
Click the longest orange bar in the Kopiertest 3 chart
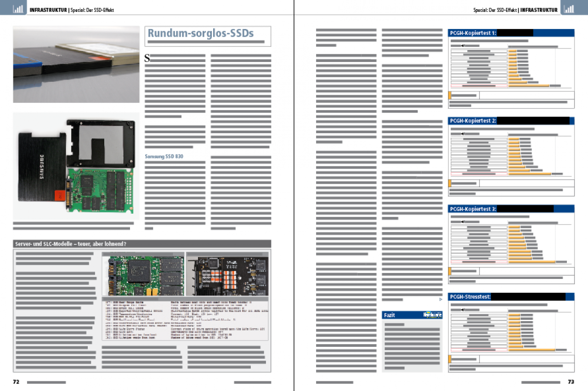[531, 262]
